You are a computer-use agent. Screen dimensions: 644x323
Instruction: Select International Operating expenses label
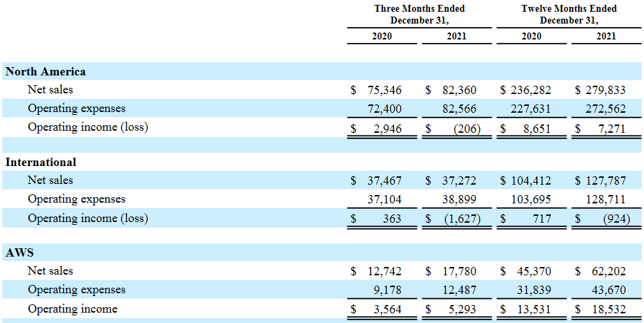tap(76, 199)
